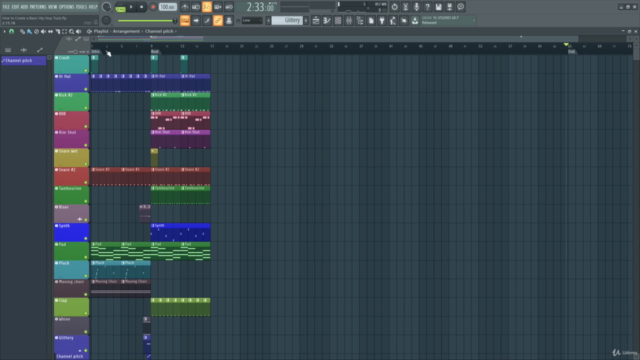Open the FL STUDIO 20.7 Released news panel
Screen dimensions: 640x360
pyautogui.click(x=448, y=20)
